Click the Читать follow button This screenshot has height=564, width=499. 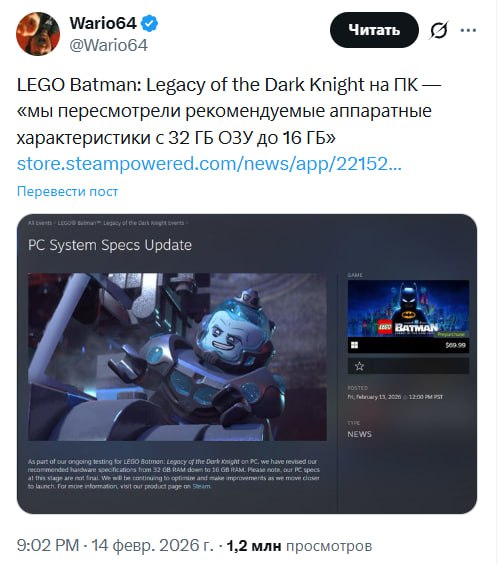(374, 30)
